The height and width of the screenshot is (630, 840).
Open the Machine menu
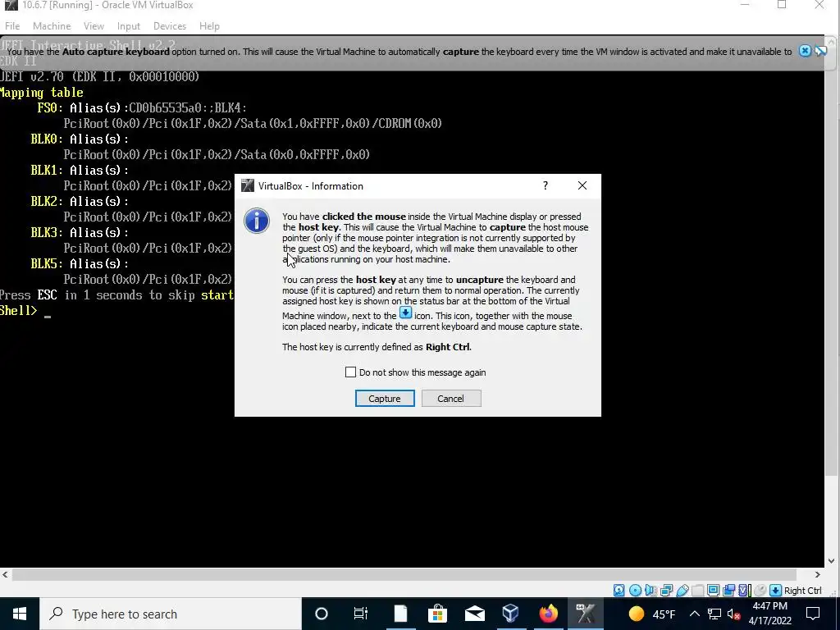click(x=52, y=25)
